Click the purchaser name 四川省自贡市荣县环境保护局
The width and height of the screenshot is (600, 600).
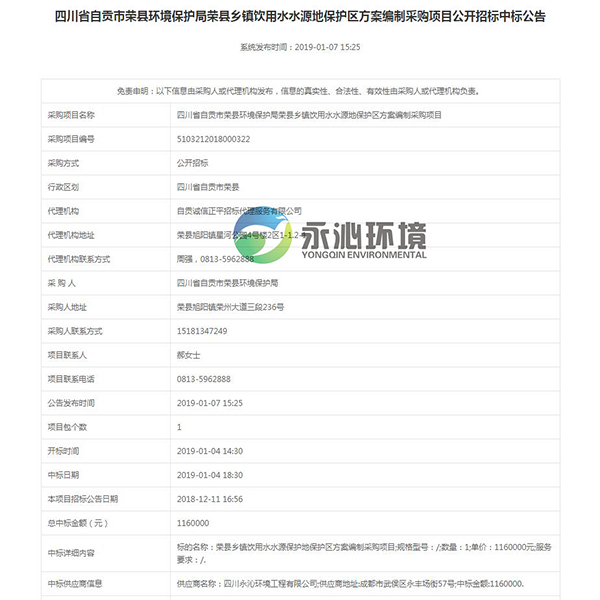click(227, 283)
